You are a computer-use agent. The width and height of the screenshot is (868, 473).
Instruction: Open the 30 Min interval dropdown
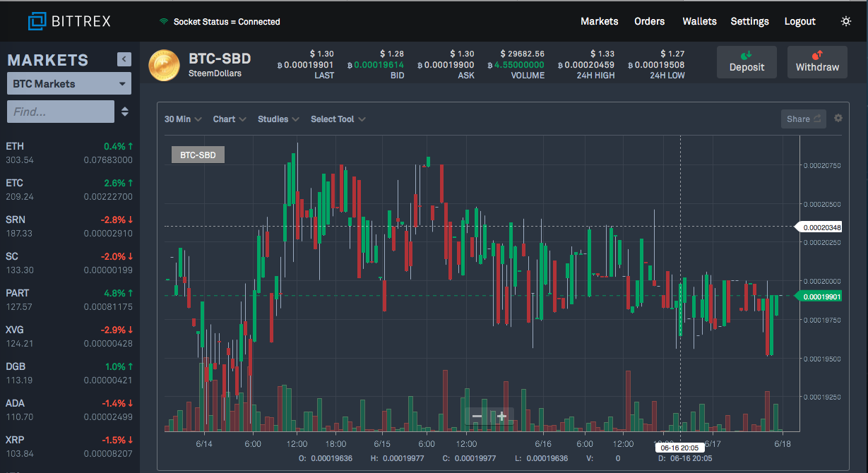183,119
